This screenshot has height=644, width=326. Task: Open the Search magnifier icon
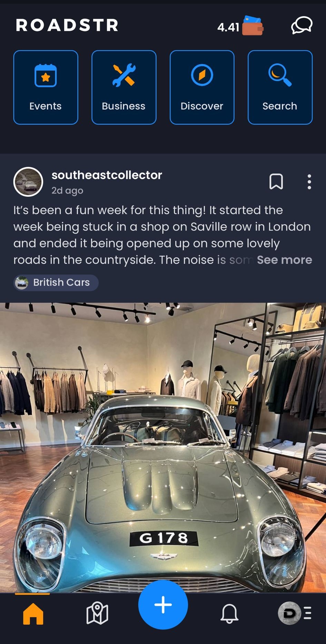point(280,75)
